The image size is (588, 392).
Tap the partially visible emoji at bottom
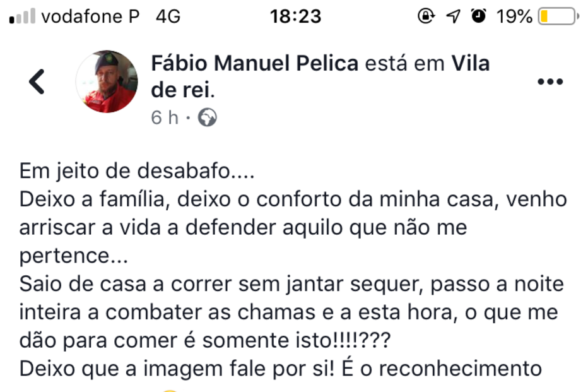pos(169,389)
